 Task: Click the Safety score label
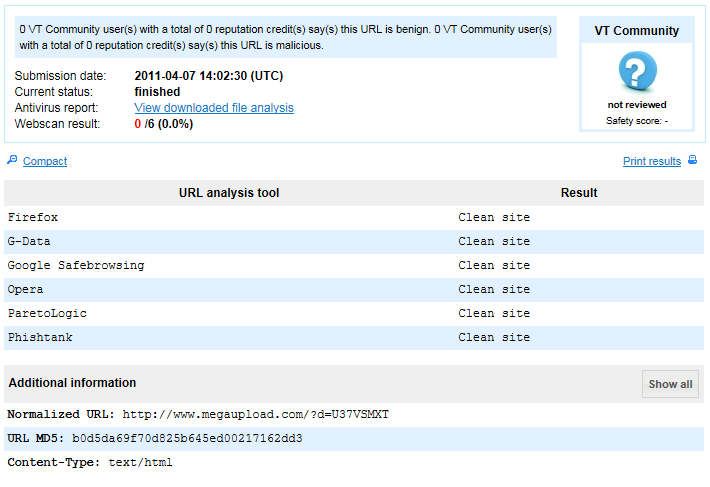[x=637, y=121]
